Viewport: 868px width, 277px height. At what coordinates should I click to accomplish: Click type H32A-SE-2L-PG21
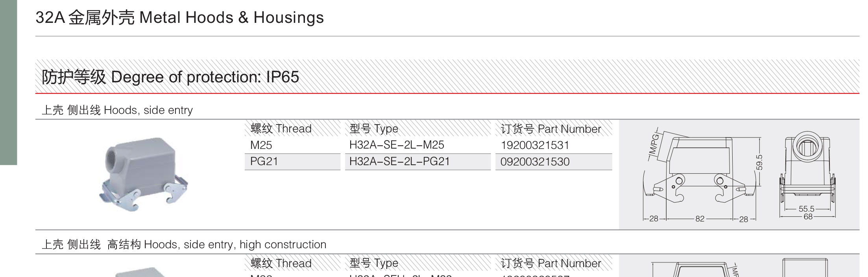tap(399, 162)
